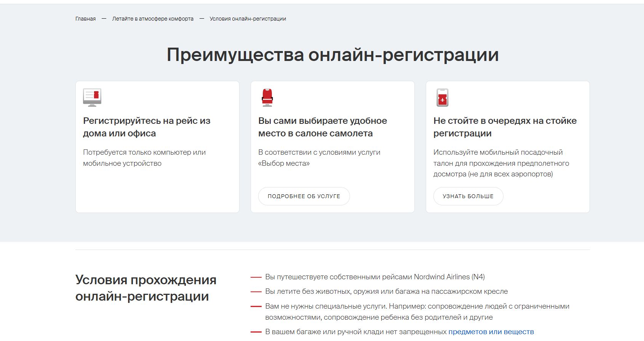Click the mobile boarding pass description text
Screen dimensions: 644x341
click(501, 163)
